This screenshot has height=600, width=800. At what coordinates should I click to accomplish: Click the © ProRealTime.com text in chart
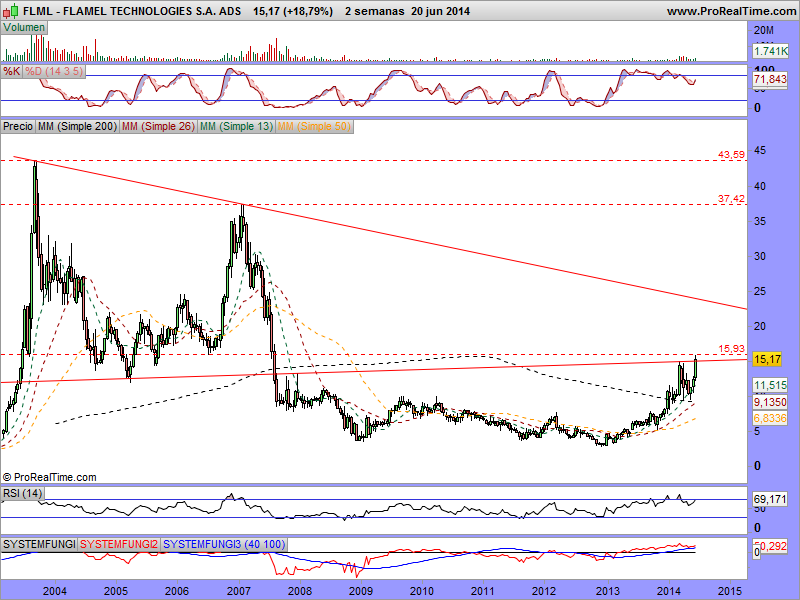(49, 478)
